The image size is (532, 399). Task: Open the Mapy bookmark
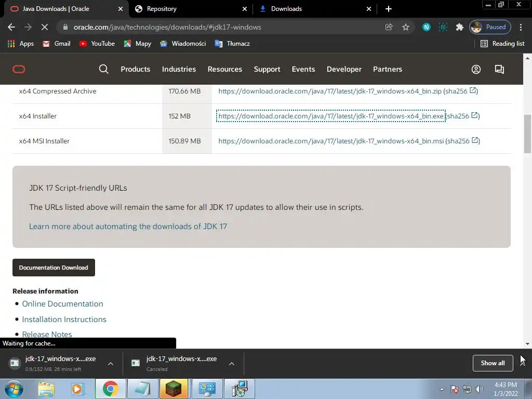[137, 44]
